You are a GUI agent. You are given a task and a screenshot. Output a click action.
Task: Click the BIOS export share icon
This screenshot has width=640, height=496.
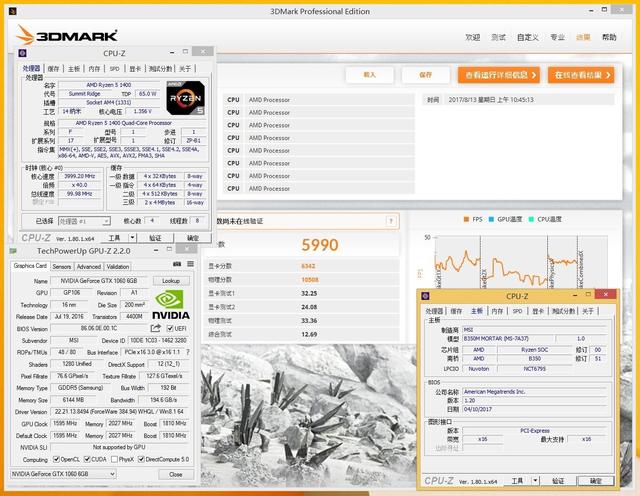pos(155,328)
